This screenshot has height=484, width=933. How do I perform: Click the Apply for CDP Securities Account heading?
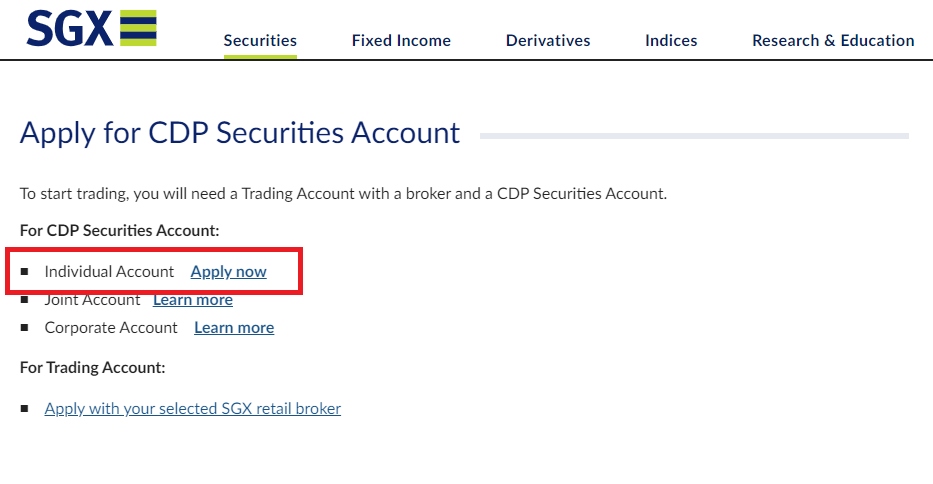tap(240, 133)
